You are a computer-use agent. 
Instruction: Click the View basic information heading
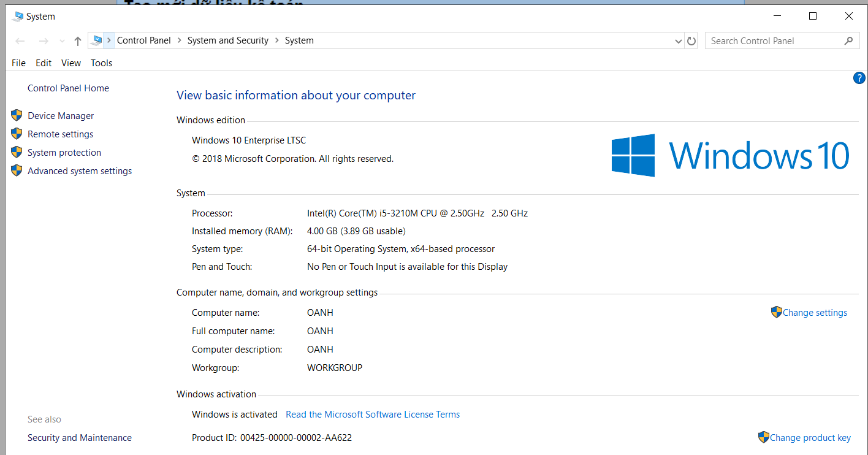296,95
